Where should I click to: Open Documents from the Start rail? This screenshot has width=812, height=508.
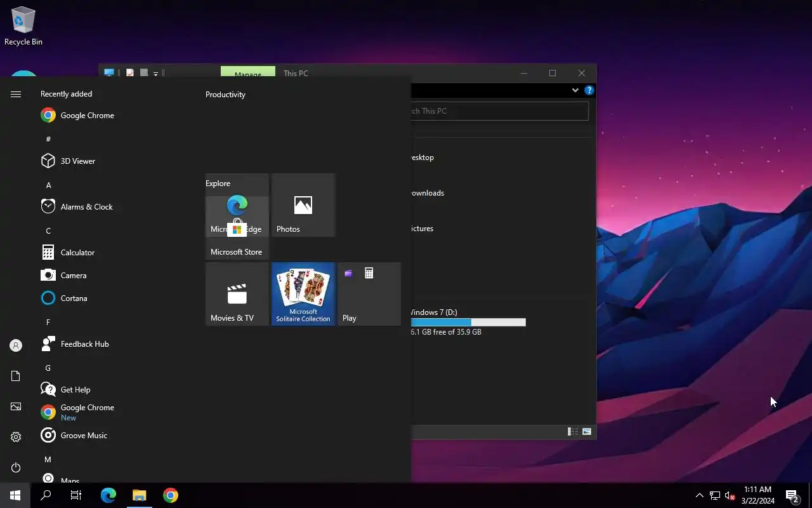click(16, 376)
